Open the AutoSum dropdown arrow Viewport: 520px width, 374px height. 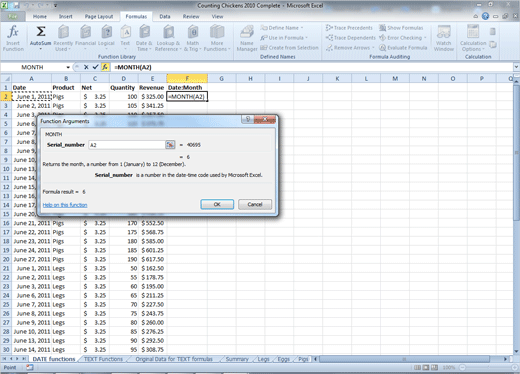(41, 49)
